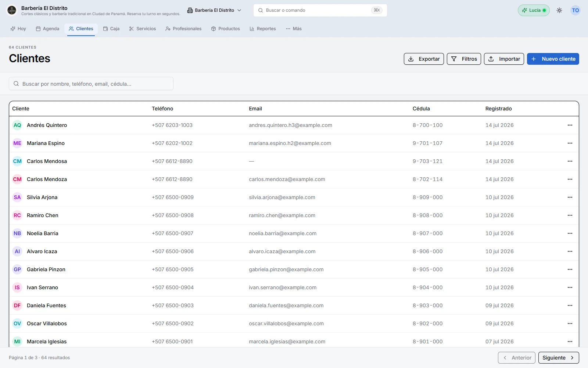The width and height of the screenshot is (588, 368).
Task: Open the Profesionales tab
Action: [x=183, y=29]
